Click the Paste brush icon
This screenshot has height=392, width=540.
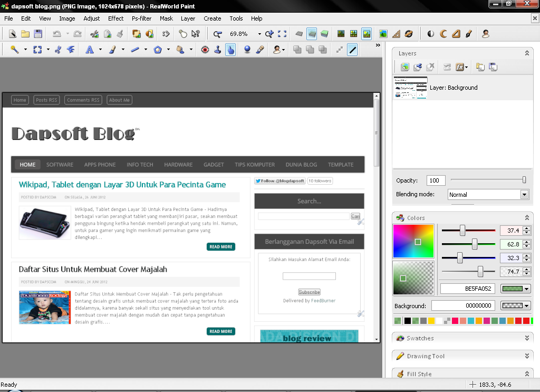click(120, 34)
